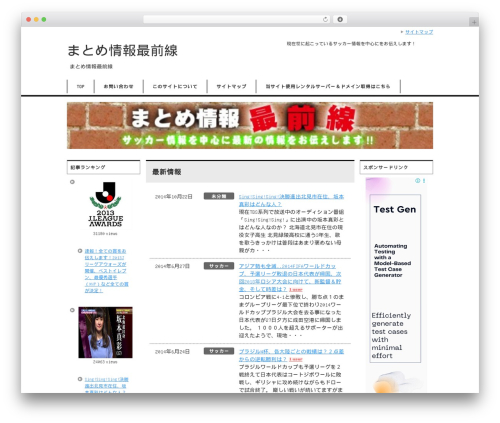The height and width of the screenshot is (423, 500).
Task: Click the 未分類 category badge
Action: tap(219, 196)
